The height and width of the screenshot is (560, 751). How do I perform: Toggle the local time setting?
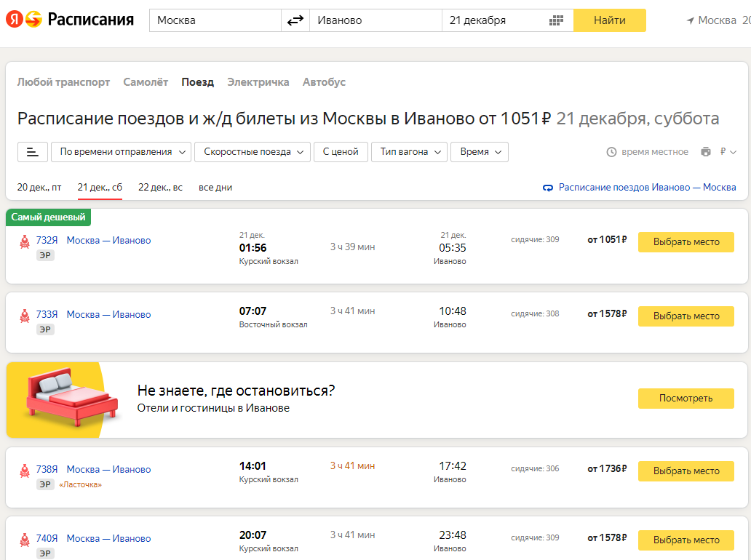[x=647, y=152]
